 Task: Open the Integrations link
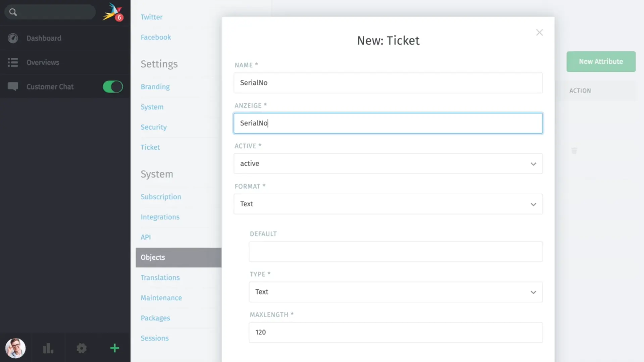[160, 217]
